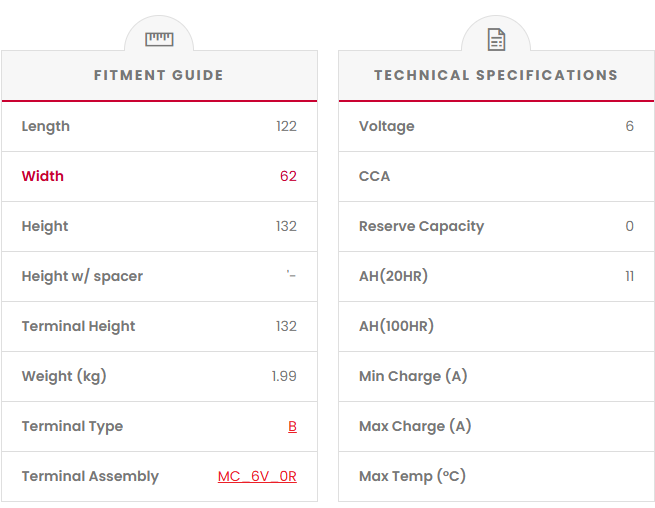Click the Height w/ spacer label
This screenshot has height=508, width=655.
pyautogui.click(x=82, y=276)
